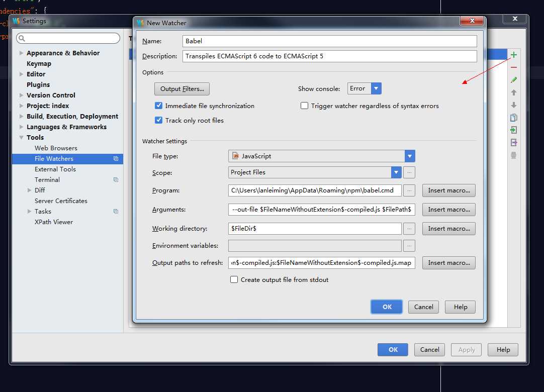The width and height of the screenshot is (544, 392).
Task: Click the Output paths to refresh field
Action: coord(322,263)
